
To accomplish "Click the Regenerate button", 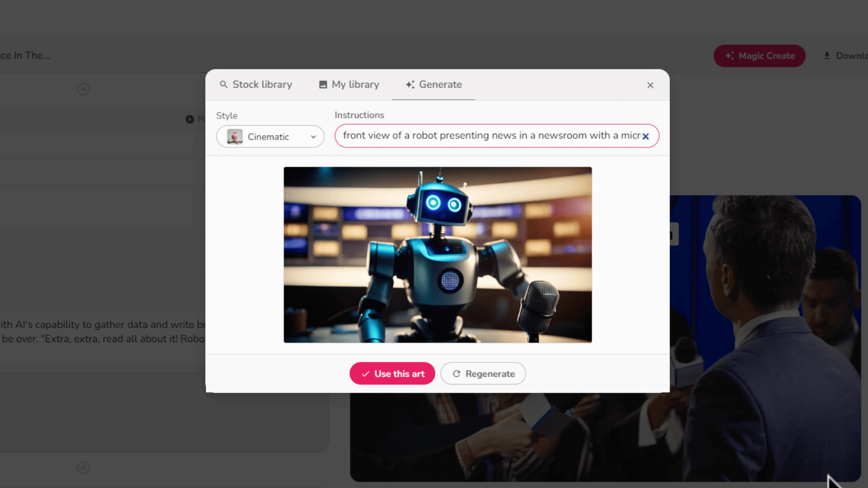I will tap(483, 374).
